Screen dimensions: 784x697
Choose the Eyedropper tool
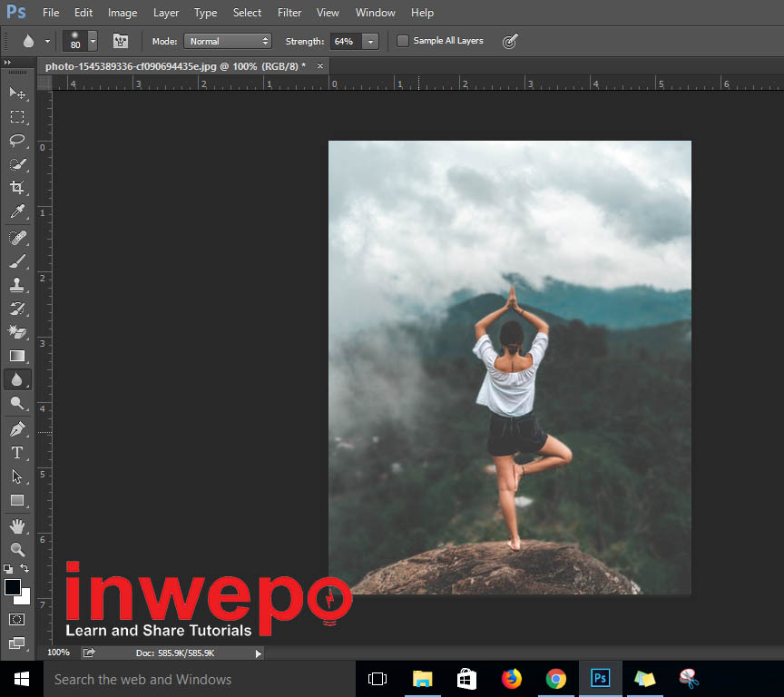[x=17, y=212]
